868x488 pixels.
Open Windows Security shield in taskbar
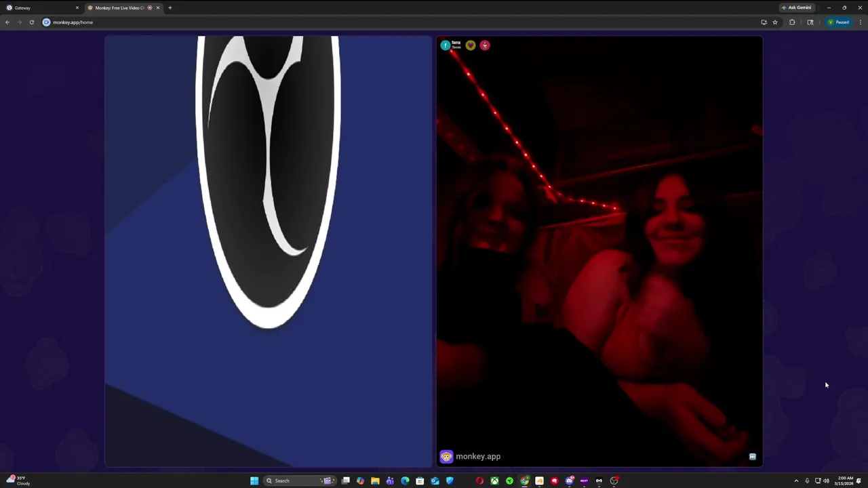[450, 481]
